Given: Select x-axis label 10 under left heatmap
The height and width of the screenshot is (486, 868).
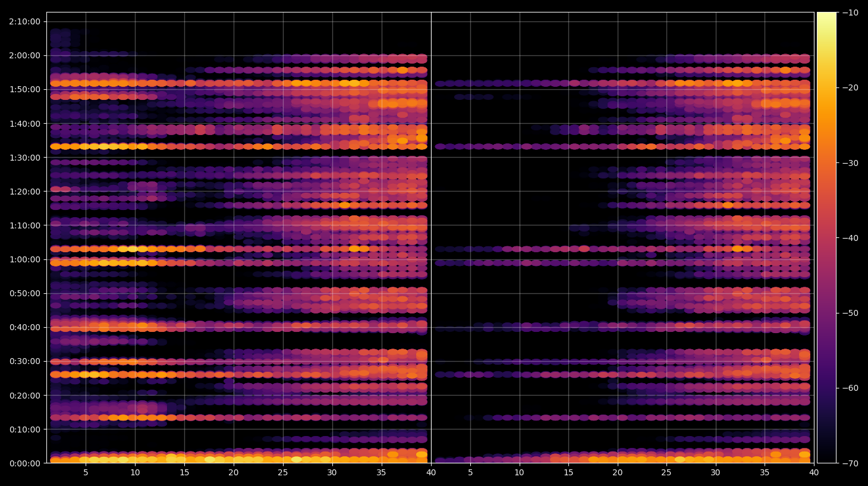Looking at the screenshot, I should 135,473.
